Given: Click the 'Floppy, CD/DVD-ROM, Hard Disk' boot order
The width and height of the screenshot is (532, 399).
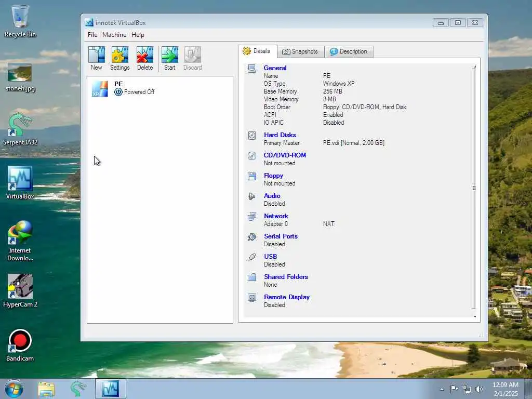Looking at the screenshot, I should tap(365, 107).
